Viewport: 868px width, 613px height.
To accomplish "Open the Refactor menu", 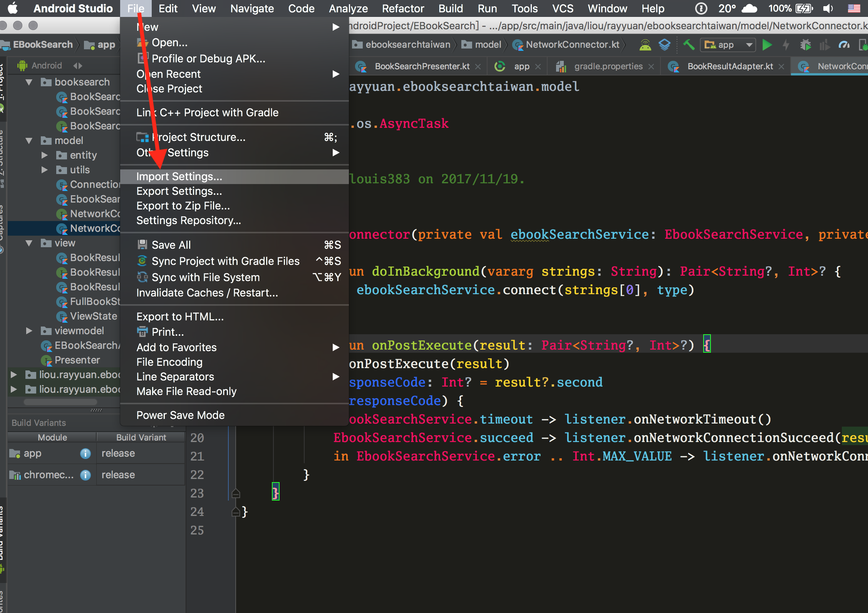I will (403, 8).
